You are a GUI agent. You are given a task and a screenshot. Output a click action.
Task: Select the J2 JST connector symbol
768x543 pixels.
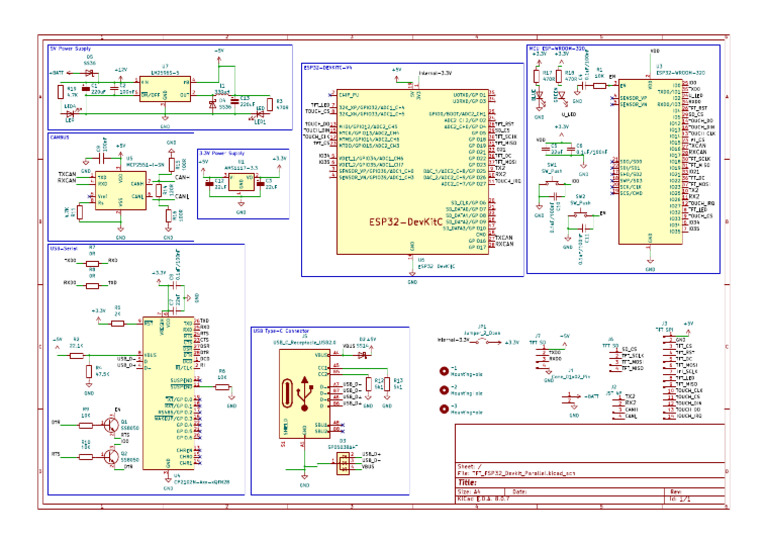(617, 406)
